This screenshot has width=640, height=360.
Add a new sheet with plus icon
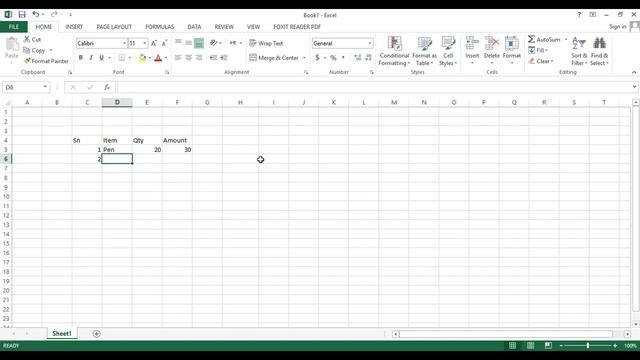click(96, 334)
